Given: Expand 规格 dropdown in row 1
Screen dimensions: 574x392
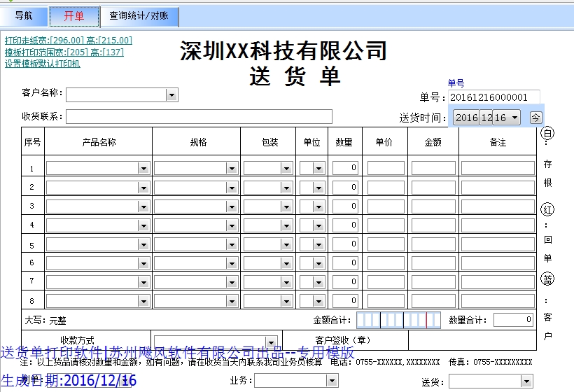Looking at the screenshot, I should click(232, 169).
